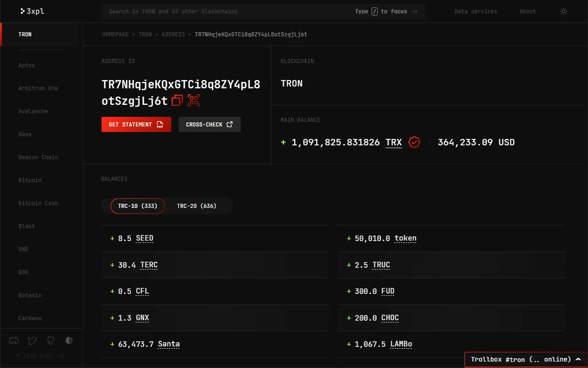The image size is (588, 368).
Task: Click the Tor onion icon in the footer
Action: coord(69,340)
